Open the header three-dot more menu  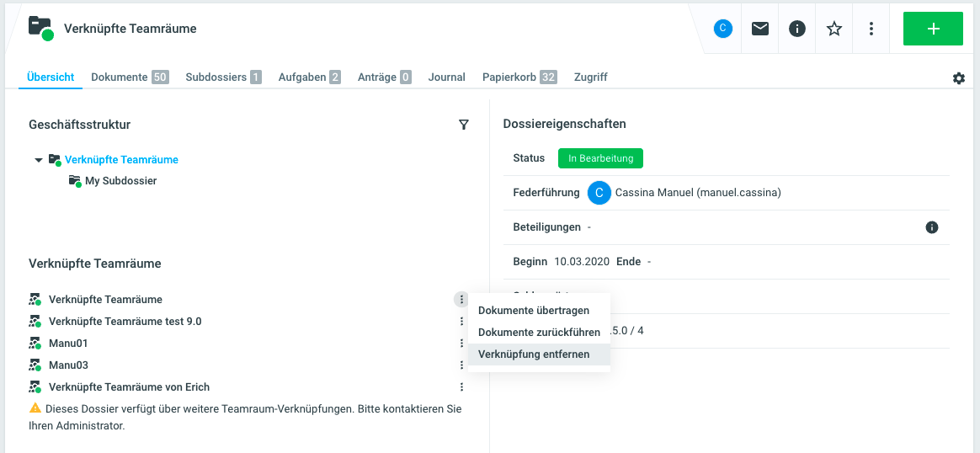[871, 29]
